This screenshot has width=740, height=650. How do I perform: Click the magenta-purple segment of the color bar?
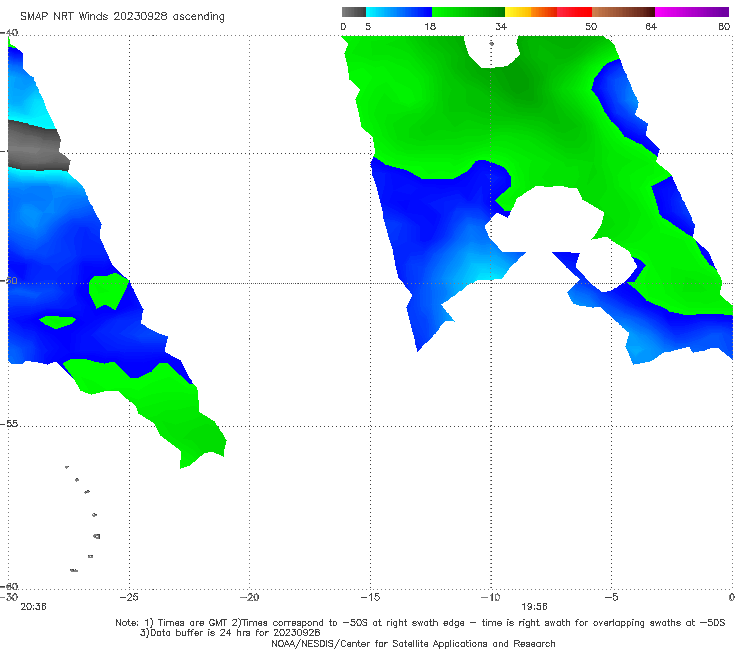[x=692, y=12]
